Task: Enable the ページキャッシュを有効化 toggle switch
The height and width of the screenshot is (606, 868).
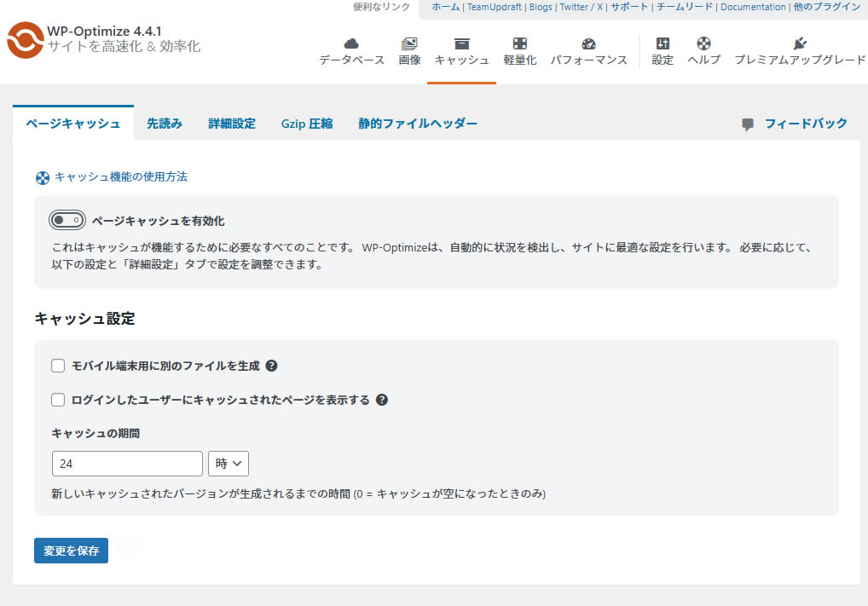Action: pyautogui.click(x=67, y=221)
